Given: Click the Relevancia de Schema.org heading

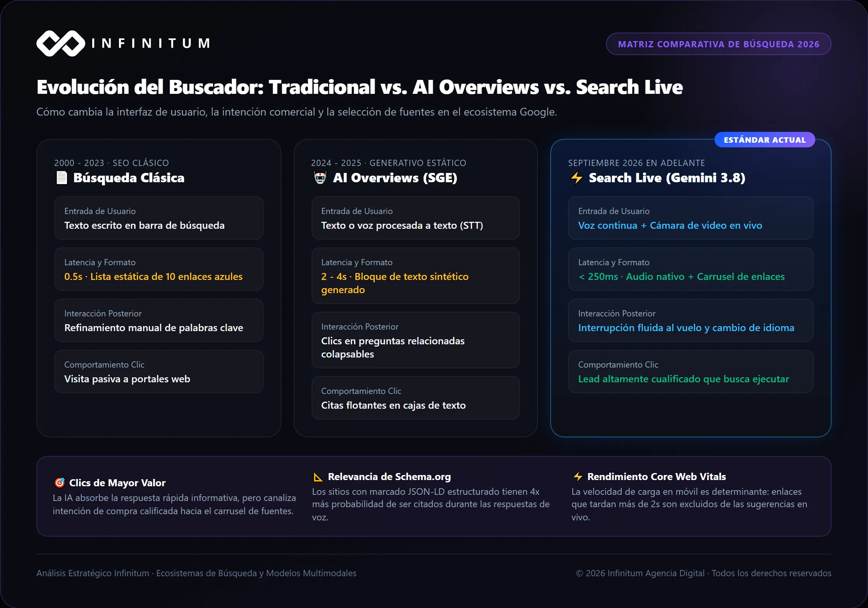Looking at the screenshot, I should coord(389,477).
